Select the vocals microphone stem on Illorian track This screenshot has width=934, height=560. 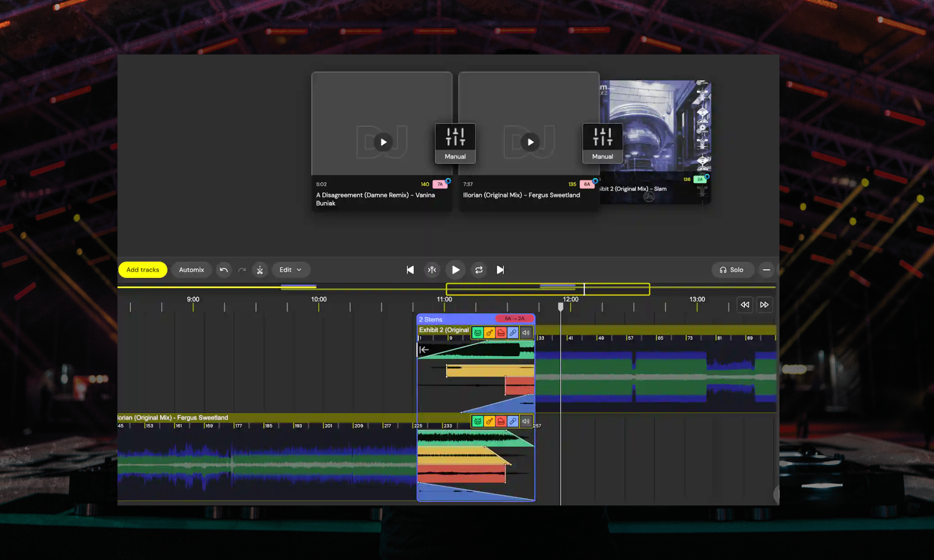(x=513, y=421)
